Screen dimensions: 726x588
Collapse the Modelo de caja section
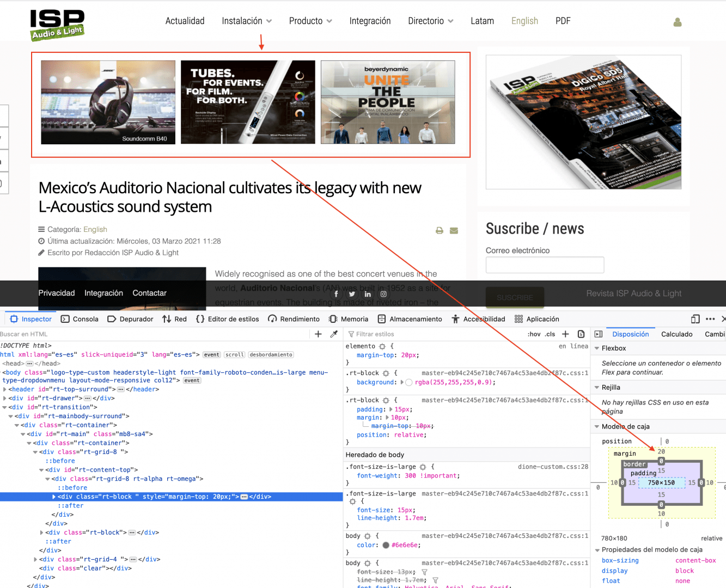[x=597, y=427]
